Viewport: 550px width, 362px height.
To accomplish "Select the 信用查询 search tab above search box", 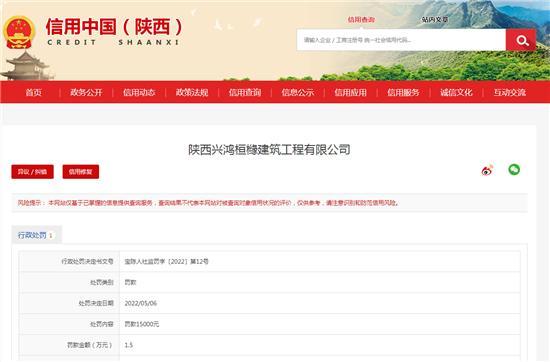I will [361, 20].
